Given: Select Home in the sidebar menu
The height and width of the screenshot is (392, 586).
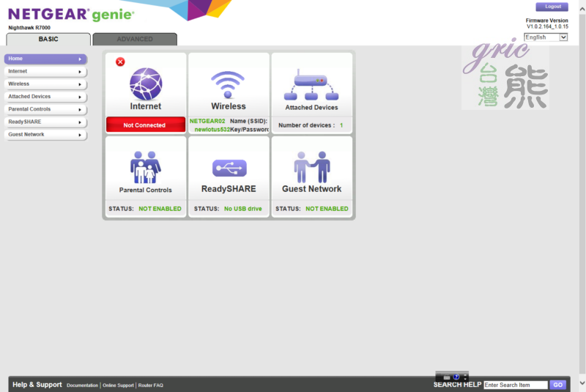Looking at the screenshot, I should coord(45,59).
